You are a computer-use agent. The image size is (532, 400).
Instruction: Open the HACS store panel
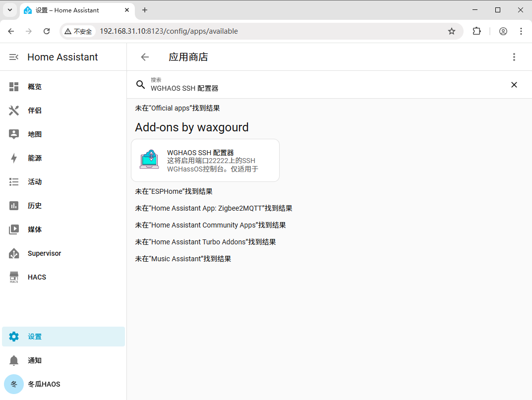click(63, 277)
